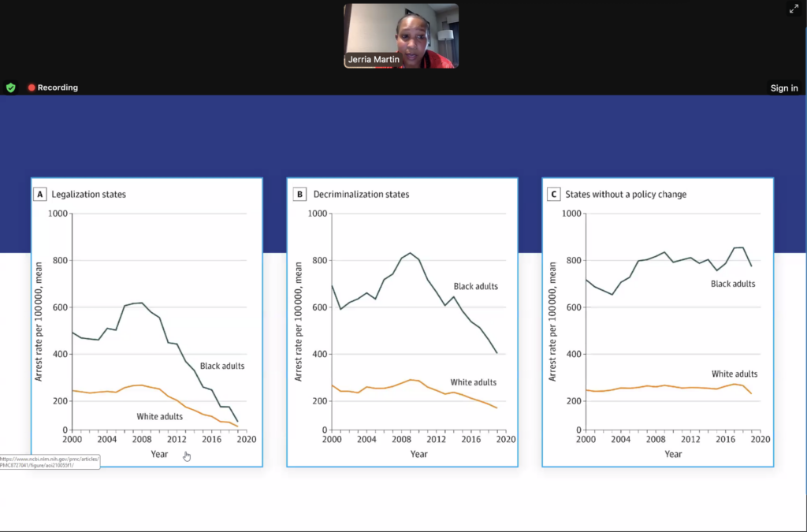Click the Year axis label under chart B
Screen dimensions: 807x532
[418, 454]
